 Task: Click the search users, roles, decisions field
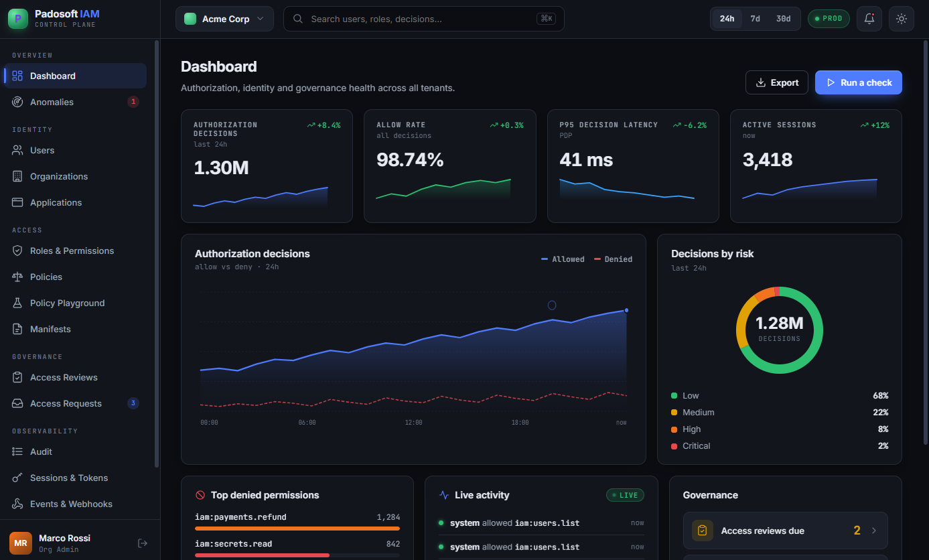423,19
